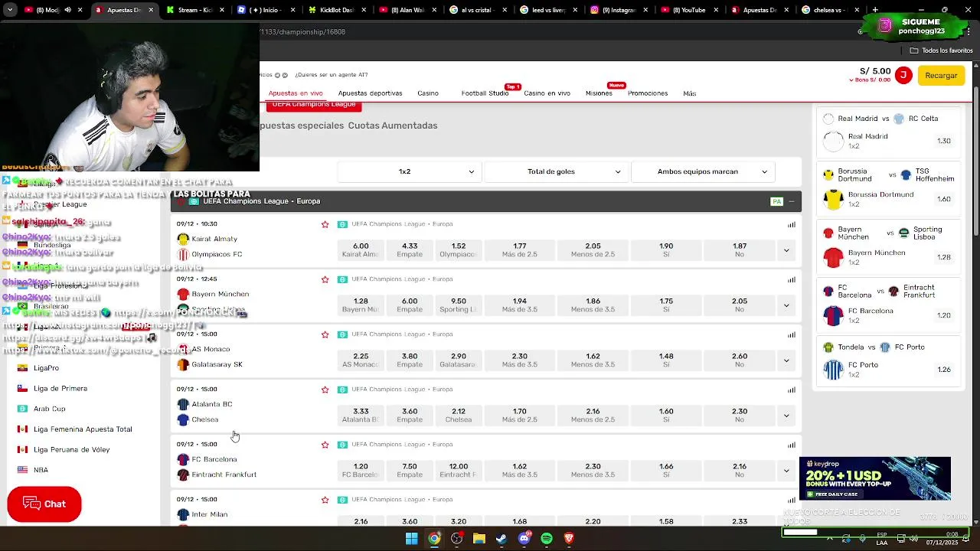Go to Apuestas en vivo tab
Image resolution: width=980 pixels, height=551 pixels.
coord(296,93)
